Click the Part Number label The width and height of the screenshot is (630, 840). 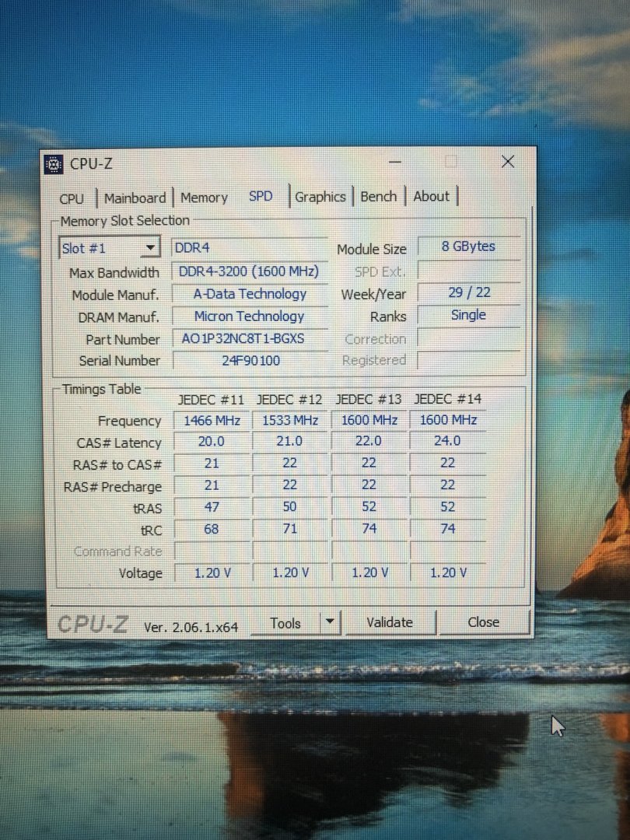[x=123, y=340]
